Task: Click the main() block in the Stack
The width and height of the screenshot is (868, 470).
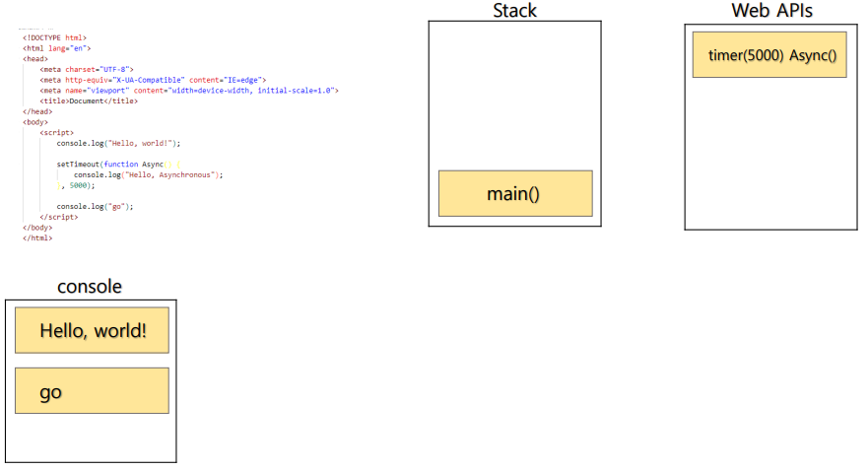Action: [x=515, y=193]
